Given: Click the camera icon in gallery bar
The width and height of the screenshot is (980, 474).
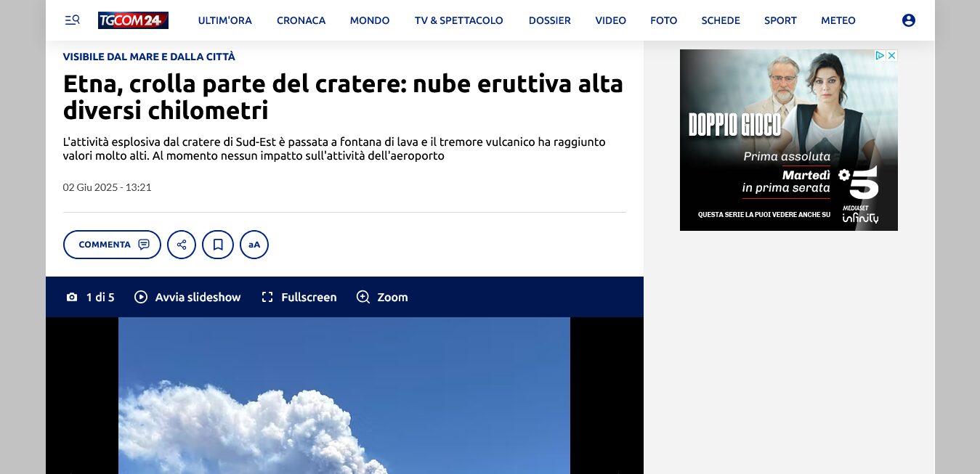Looking at the screenshot, I should (72, 297).
